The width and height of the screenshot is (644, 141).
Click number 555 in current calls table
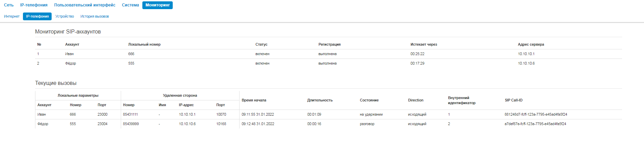73,124
